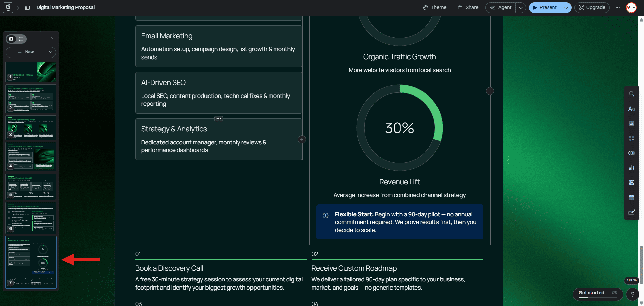Click the scrollbar up arrow
This screenshot has width=644, height=306.
point(641,20)
